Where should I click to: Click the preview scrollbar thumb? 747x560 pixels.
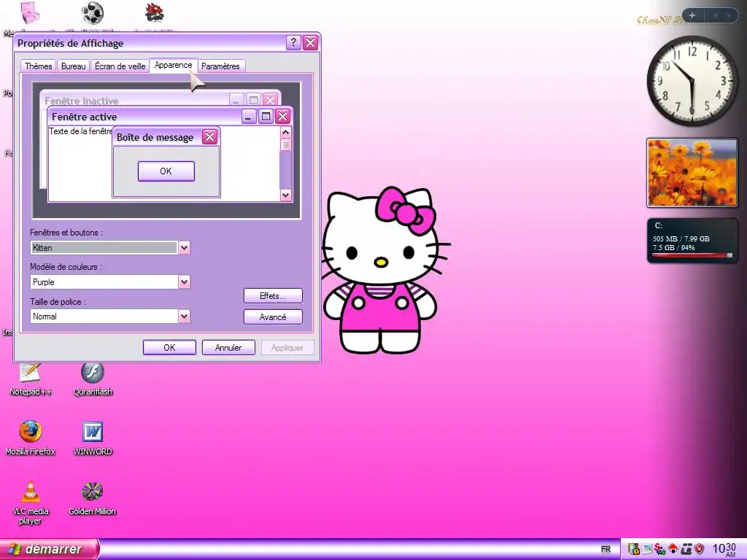coord(286,145)
